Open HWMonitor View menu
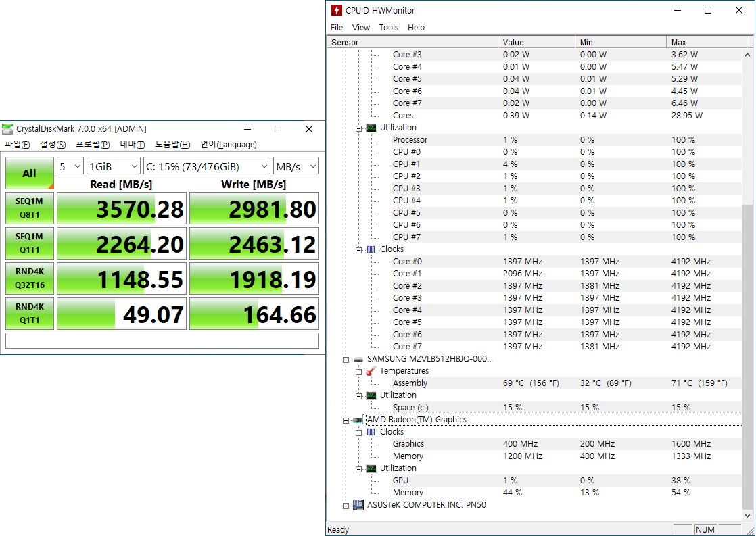The width and height of the screenshot is (756, 536). (360, 28)
